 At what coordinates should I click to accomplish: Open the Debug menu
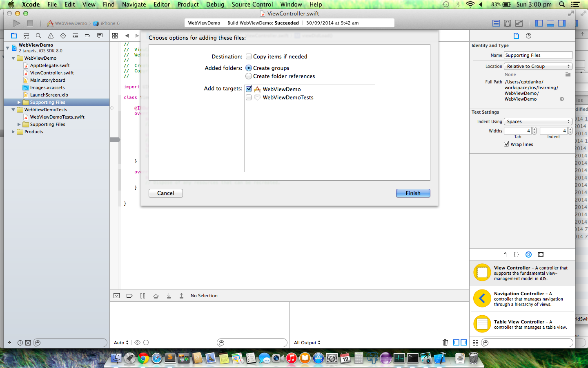pyautogui.click(x=215, y=4)
